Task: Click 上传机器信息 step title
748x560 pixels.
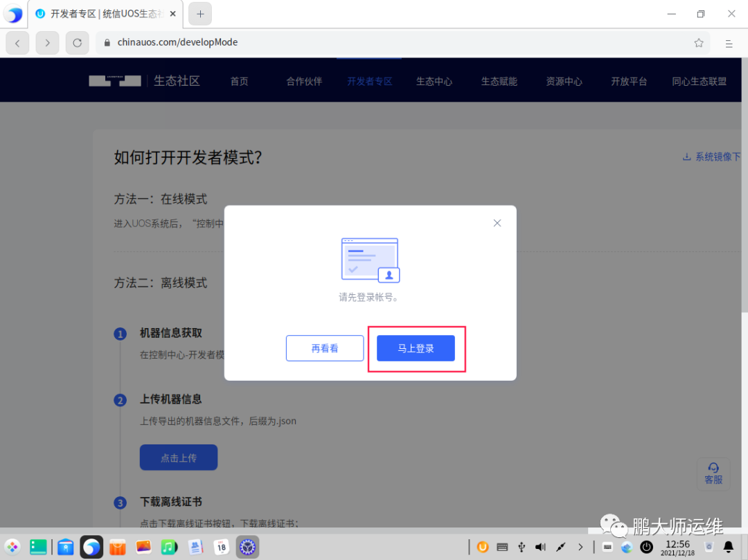Action: 171,399
